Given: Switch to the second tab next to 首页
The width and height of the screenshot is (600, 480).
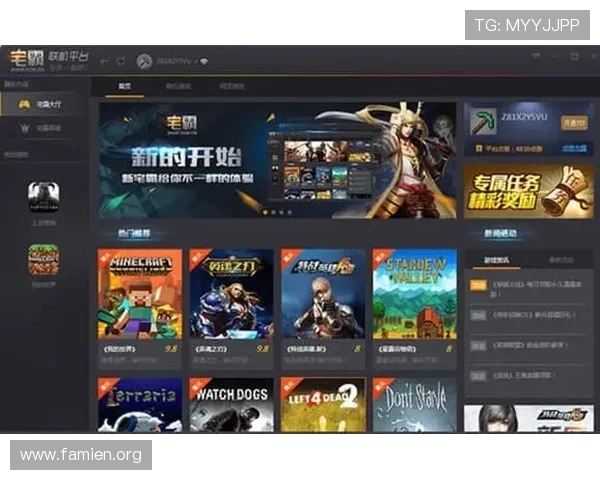Looking at the screenshot, I should point(178,87).
